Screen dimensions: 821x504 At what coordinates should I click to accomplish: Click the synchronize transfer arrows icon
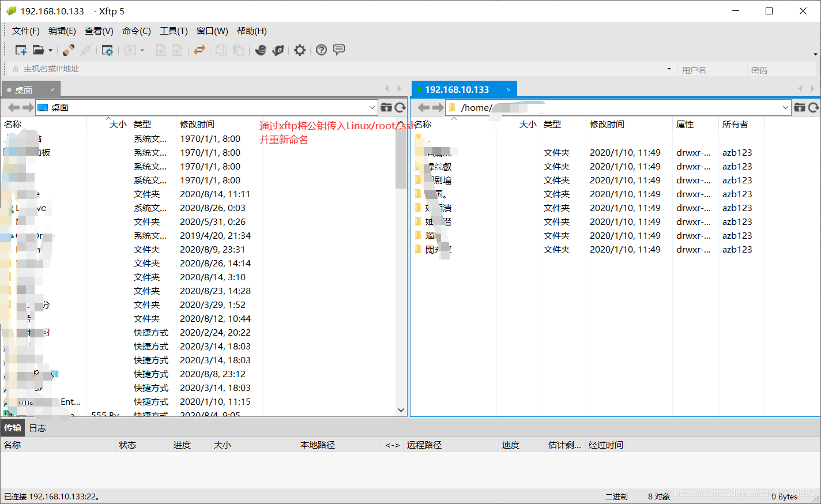pyautogui.click(x=199, y=50)
